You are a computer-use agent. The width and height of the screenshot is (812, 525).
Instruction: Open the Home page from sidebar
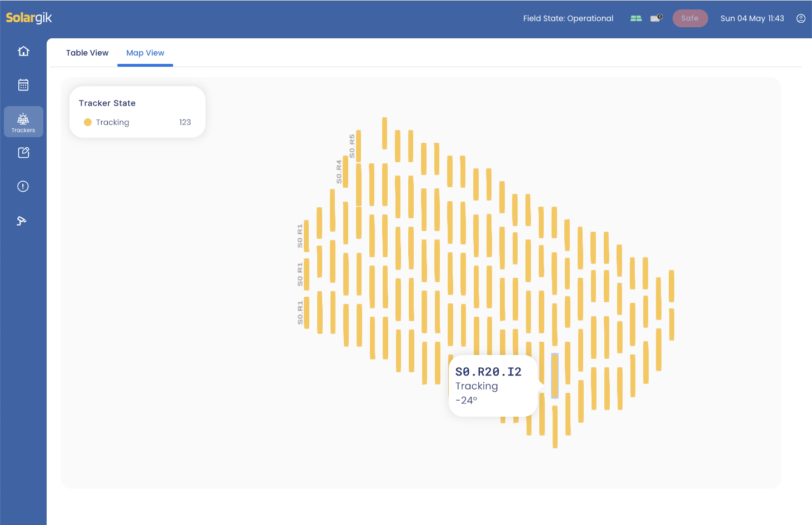(x=23, y=51)
